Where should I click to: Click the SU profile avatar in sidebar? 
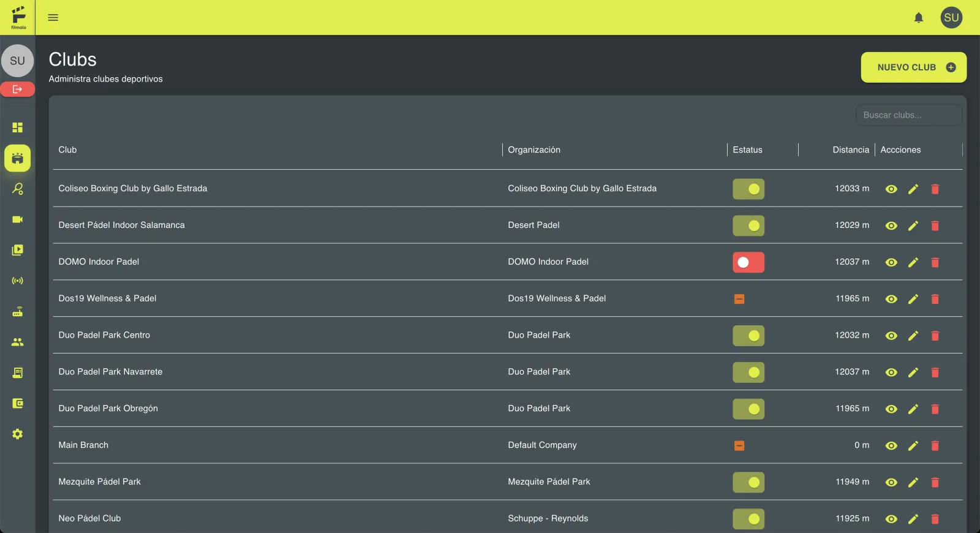[17, 61]
